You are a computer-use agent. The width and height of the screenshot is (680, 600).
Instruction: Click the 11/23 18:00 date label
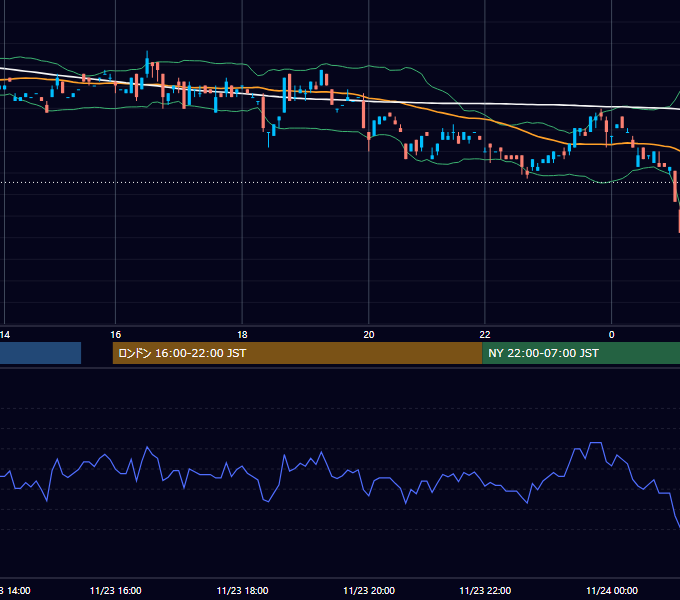[x=242, y=590]
